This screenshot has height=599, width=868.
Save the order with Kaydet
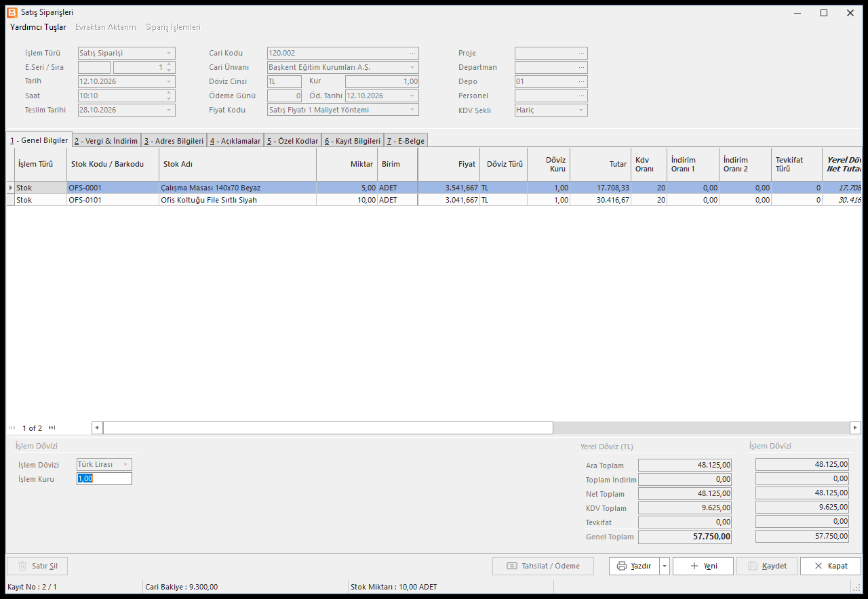point(767,566)
